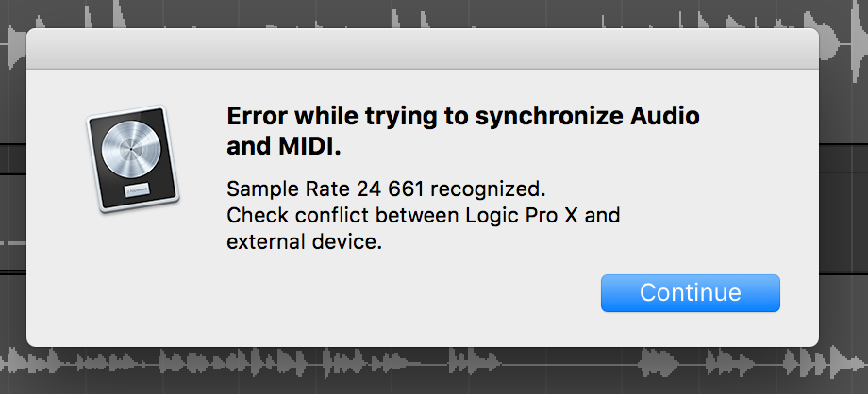Click the Logic Pro X app icon
Image resolution: width=868 pixels, height=394 pixels.
point(133,158)
